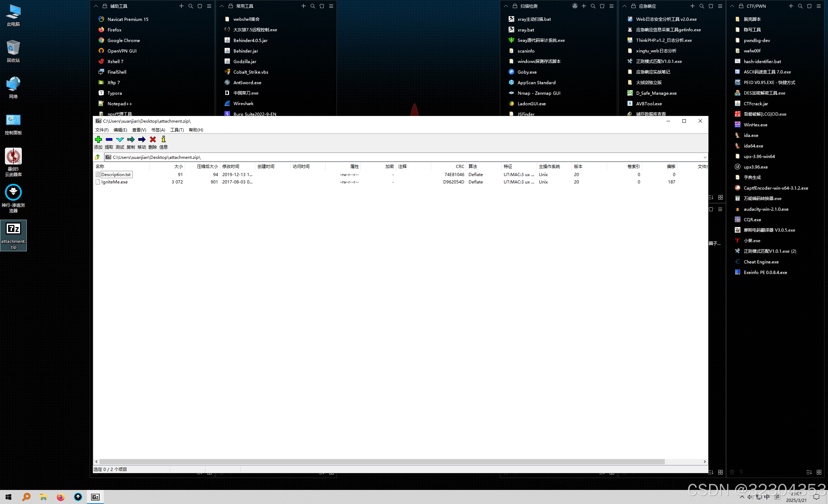Click the Move (移动) blue arrow icon
828x504 pixels.
(142, 140)
